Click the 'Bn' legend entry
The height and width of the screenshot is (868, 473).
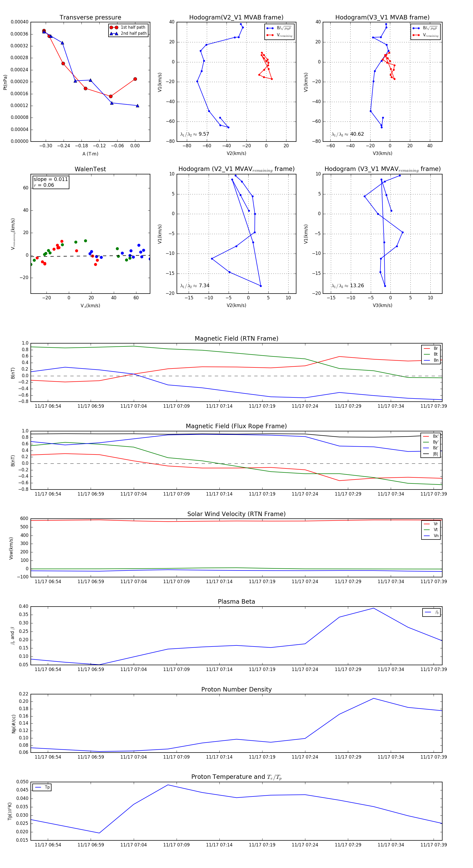click(431, 360)
